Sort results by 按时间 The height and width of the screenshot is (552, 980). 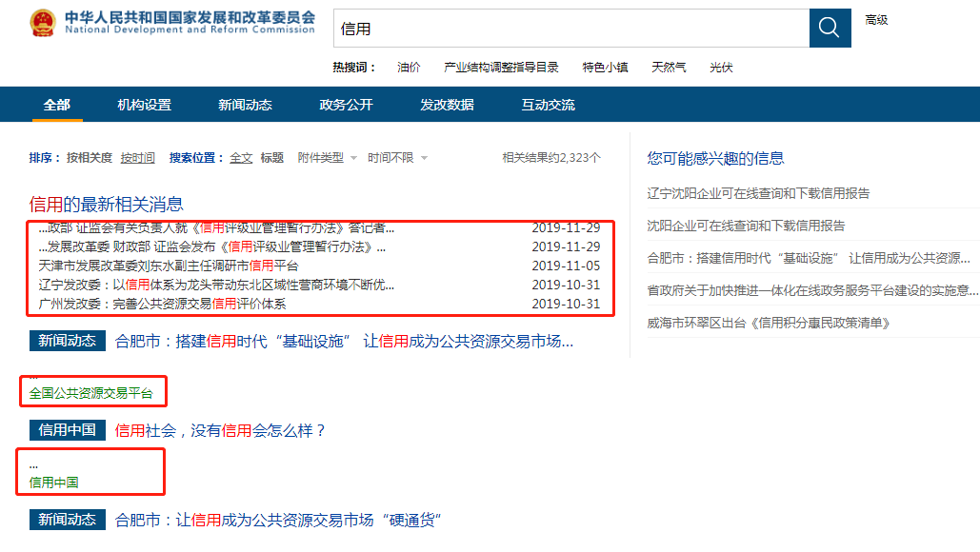pyautogui.click(x=137, y=158)
